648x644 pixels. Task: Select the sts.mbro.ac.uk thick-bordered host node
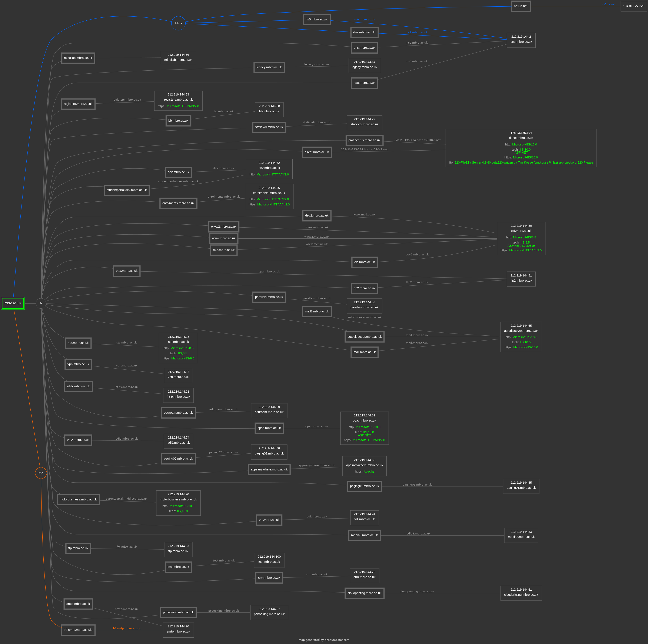78,343
